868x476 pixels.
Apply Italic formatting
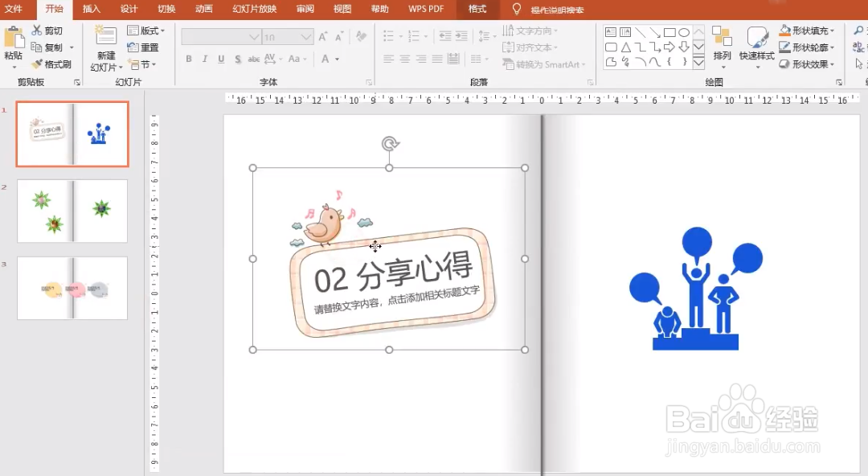pyautogui.click(x=203, y=59)
